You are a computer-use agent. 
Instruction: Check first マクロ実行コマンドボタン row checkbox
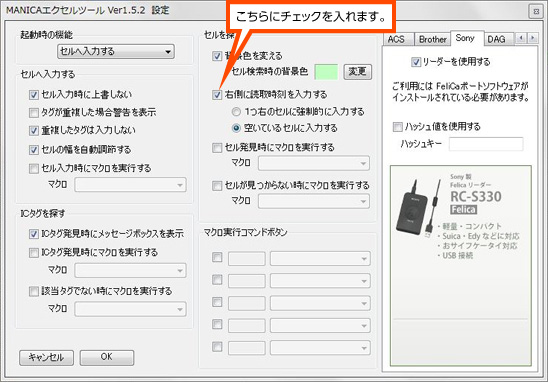(217, 258)
